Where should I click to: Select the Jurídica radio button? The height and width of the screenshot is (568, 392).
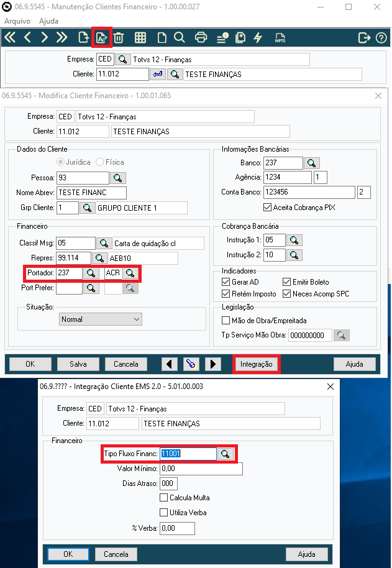60,162
